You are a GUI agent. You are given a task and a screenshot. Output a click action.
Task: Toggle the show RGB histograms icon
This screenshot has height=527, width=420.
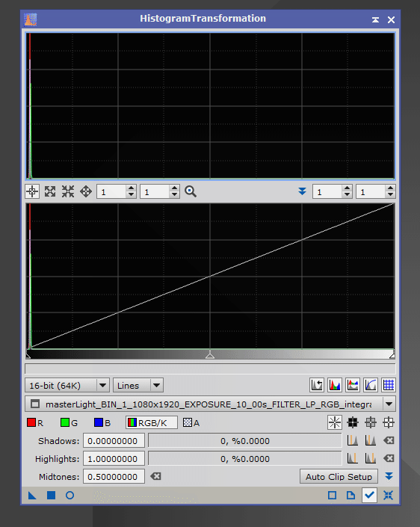pyautogui.click(x=353, y=385)
